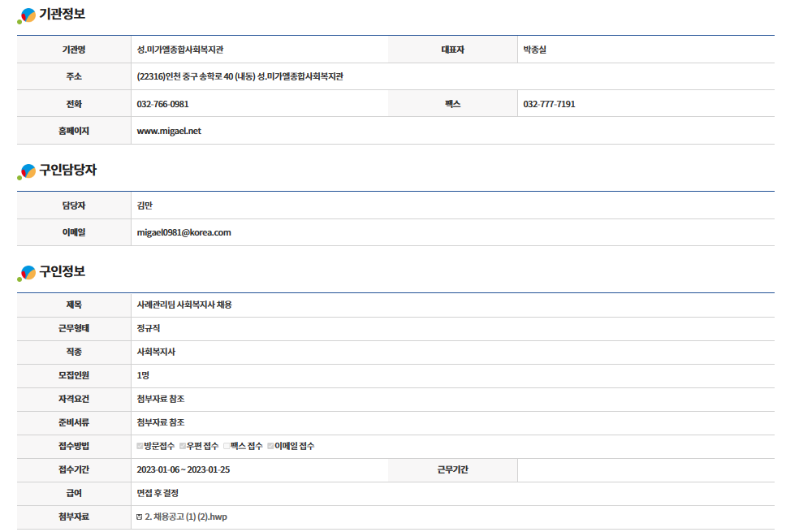Click the 접수방법 label cell
Image resolution: width=786 pixels, height=532 pixels.
pos(74,446)
